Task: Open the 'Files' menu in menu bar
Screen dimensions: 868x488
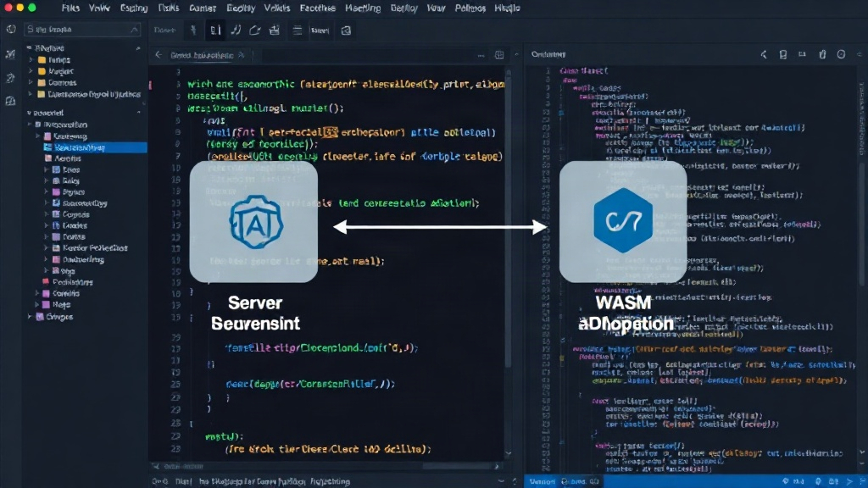Action: [70, 8]
